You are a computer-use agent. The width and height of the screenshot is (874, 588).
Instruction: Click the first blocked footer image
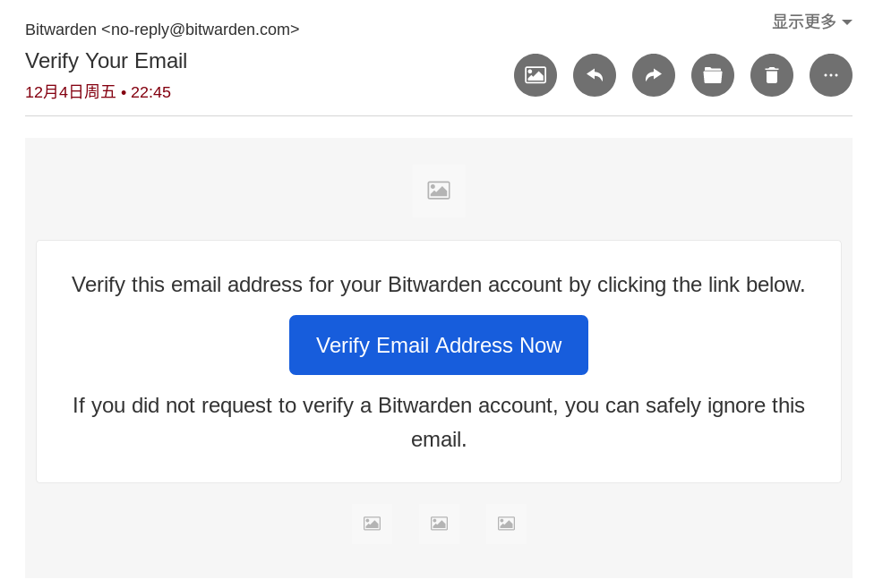click(372, 524)
